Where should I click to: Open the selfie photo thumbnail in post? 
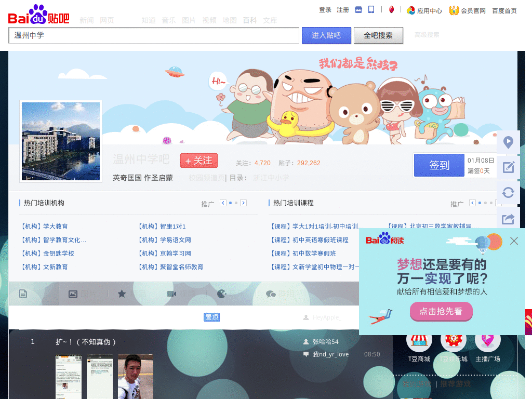[136, 376]
